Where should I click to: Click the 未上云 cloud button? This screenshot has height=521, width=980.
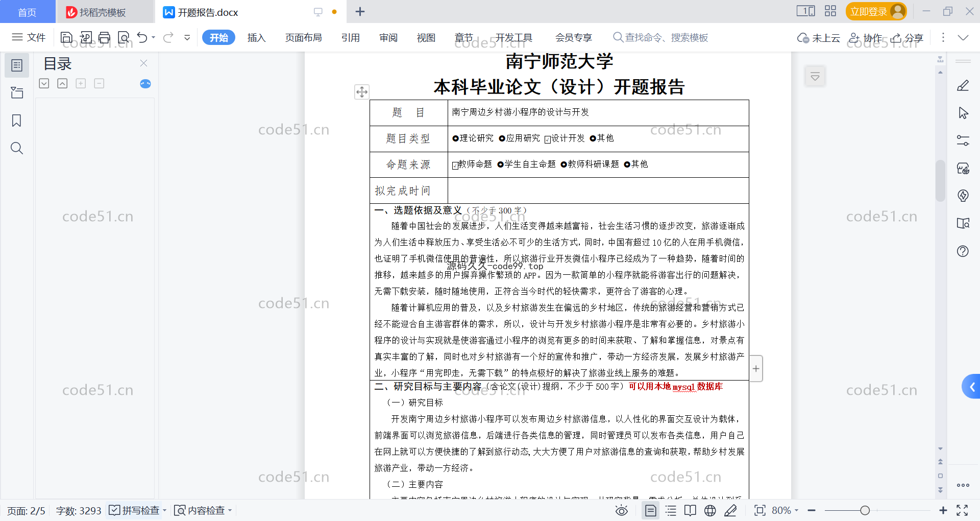819,38
